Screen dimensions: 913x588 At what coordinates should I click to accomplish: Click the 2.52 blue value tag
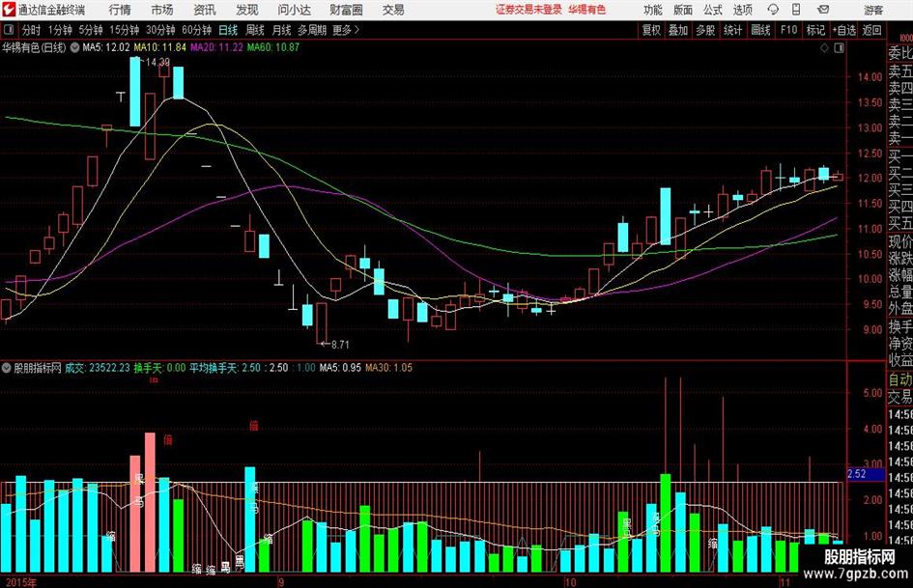pyautogui.click(x=866, y=474)
